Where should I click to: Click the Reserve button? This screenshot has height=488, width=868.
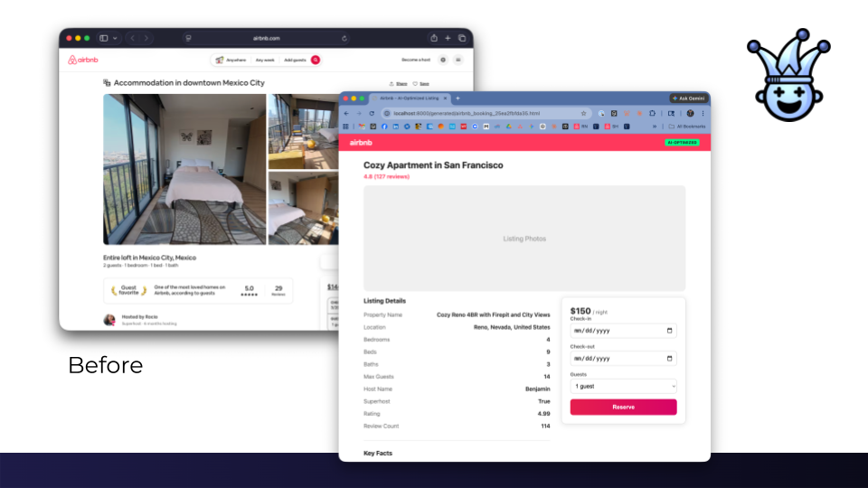coord(623,407)
